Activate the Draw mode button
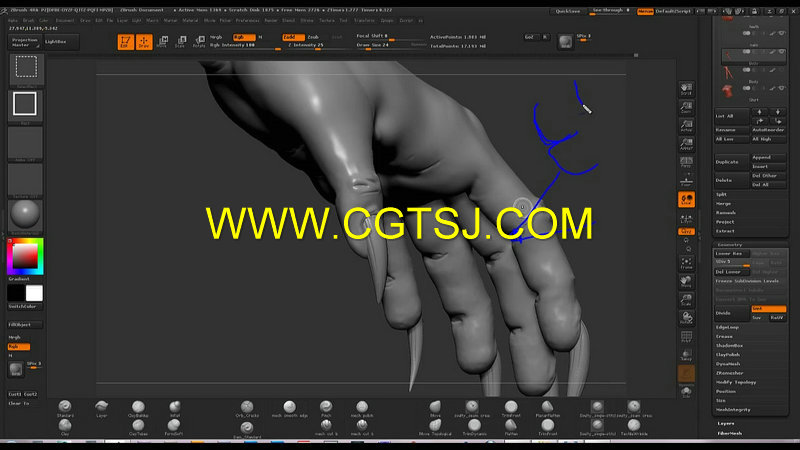The image size is (800, 450). (x=144, y=42)
